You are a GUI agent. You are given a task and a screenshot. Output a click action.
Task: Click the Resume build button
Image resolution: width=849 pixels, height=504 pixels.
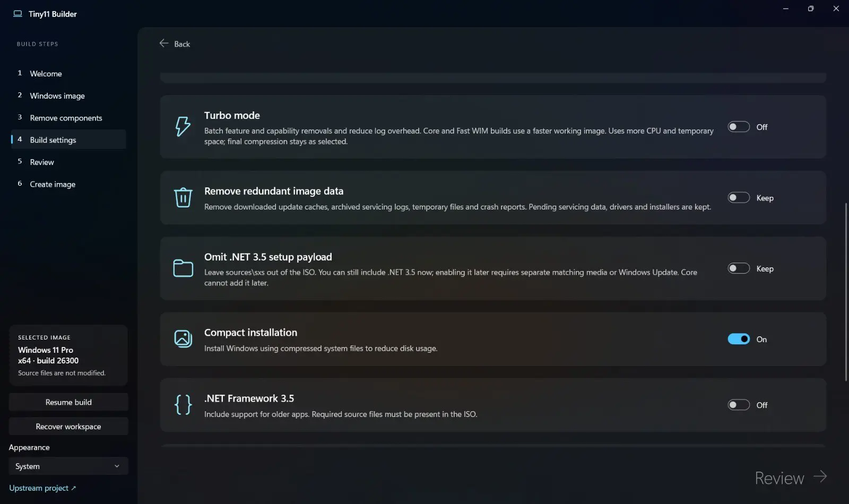click(68, 402)
